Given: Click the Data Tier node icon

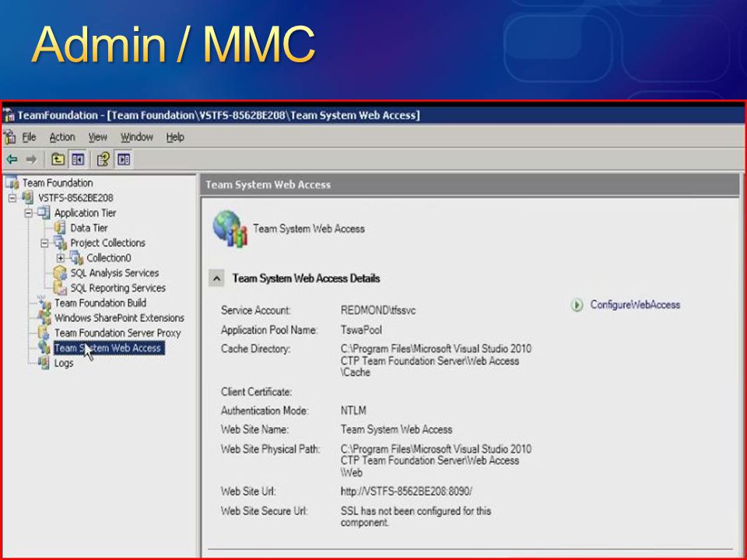Looking at the screenshot, I should (x=60, y=228).
